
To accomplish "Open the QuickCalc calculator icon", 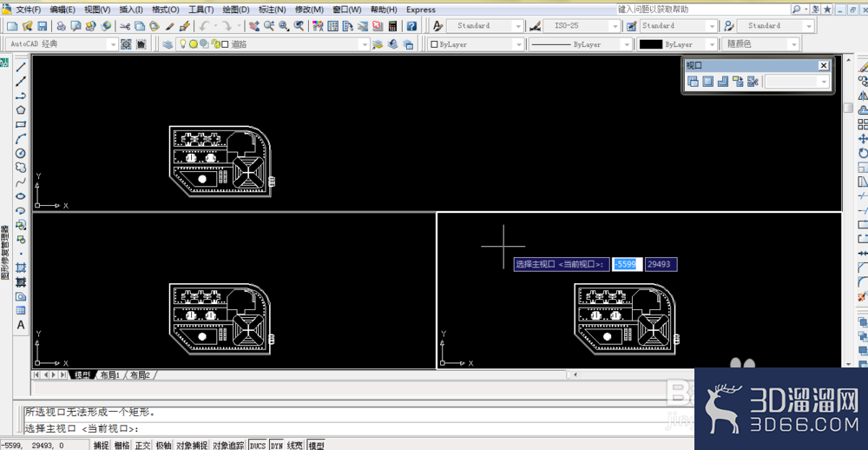I will (392, 25).
